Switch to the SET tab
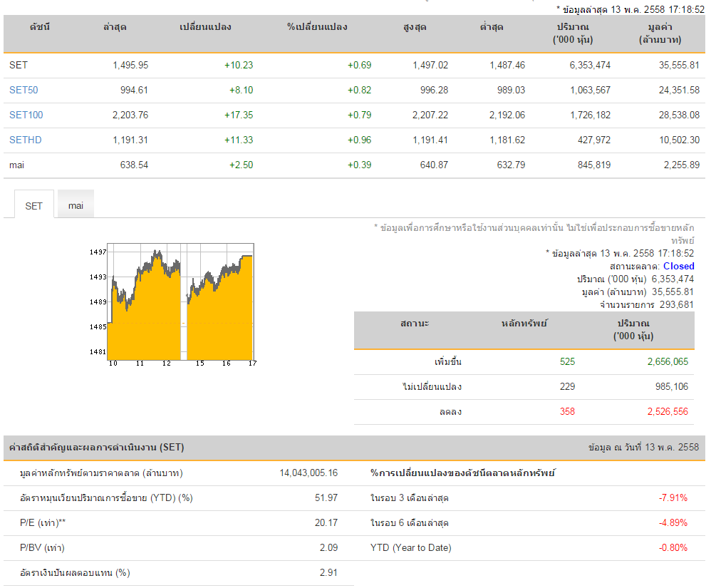Viewport: 706px width, 588px height. (x=33, y=206)
